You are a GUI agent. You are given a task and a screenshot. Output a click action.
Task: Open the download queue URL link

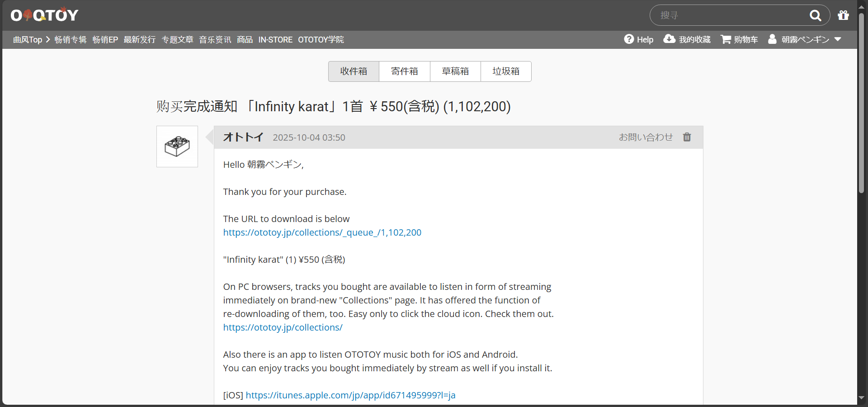click(322, 232)
